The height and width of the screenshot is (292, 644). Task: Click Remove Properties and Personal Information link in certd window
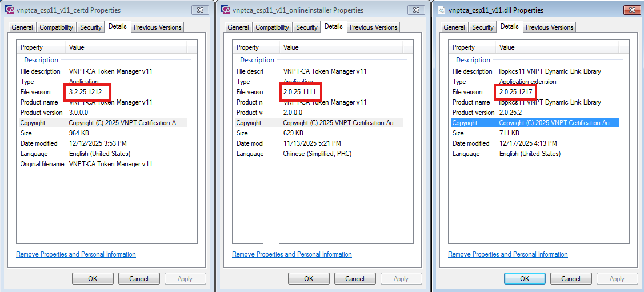(76, 254)
